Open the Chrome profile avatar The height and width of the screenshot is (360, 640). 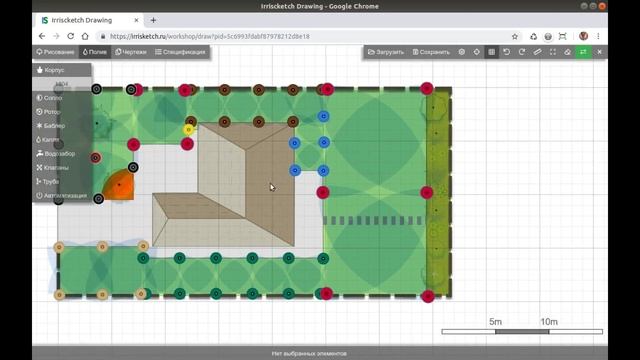584,36
